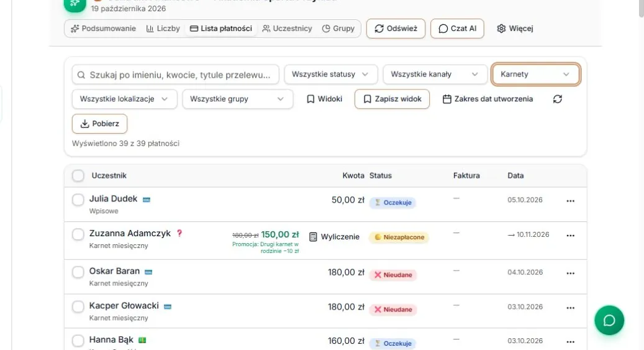Expand the Wszystkie statusy dropdown

click(330, 75)
